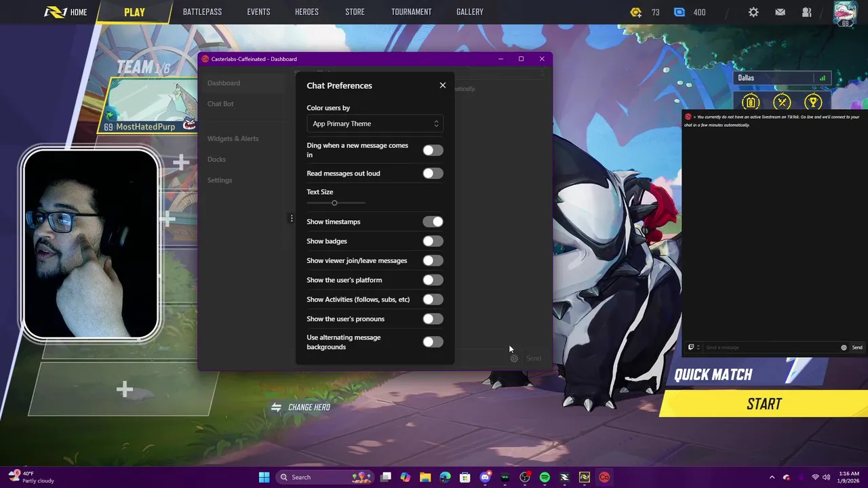Toggle Show viewer join/leave messages
The width and height of the screenshot is (868, 488).
point(433,260)
